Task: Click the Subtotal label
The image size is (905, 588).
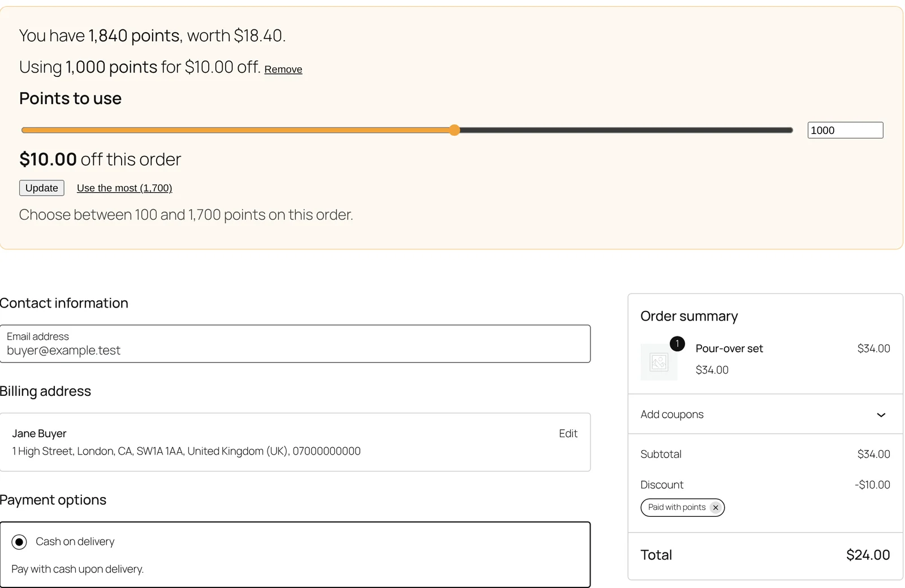Action: [x=661, y=455]
